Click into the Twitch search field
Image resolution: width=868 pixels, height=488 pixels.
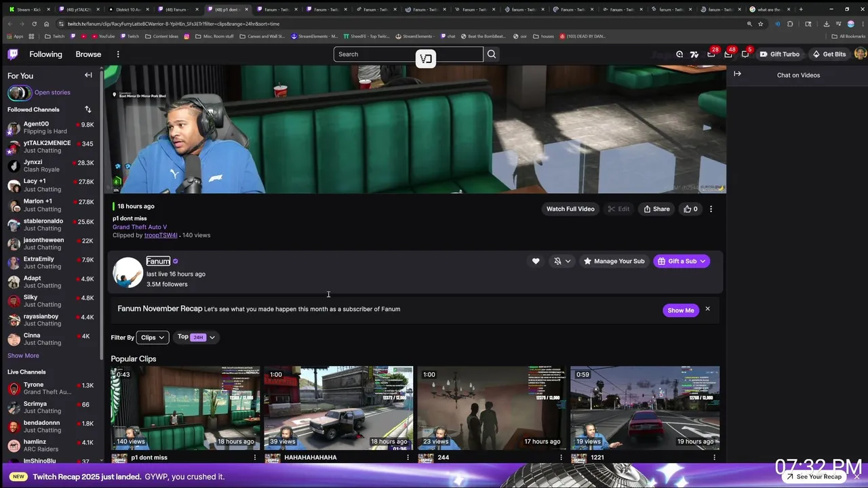click(x=408, y=54)
